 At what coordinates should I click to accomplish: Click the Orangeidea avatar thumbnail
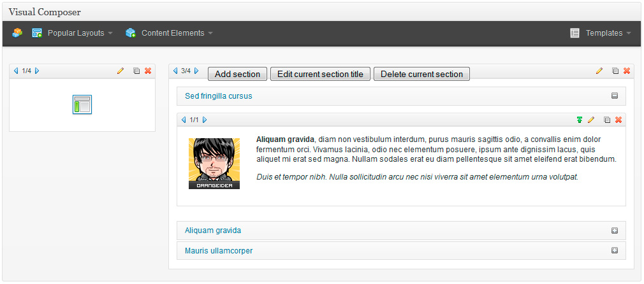(x=214, y=164)
